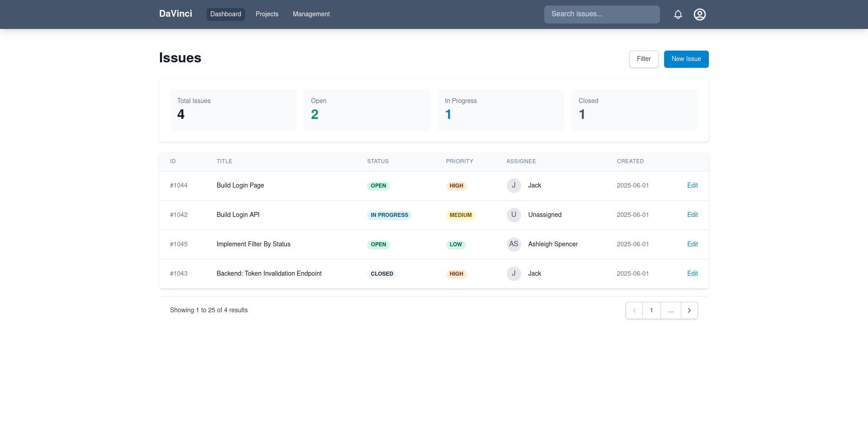Focus the Search issues field

pyautogui.click(x=602, y=14)
